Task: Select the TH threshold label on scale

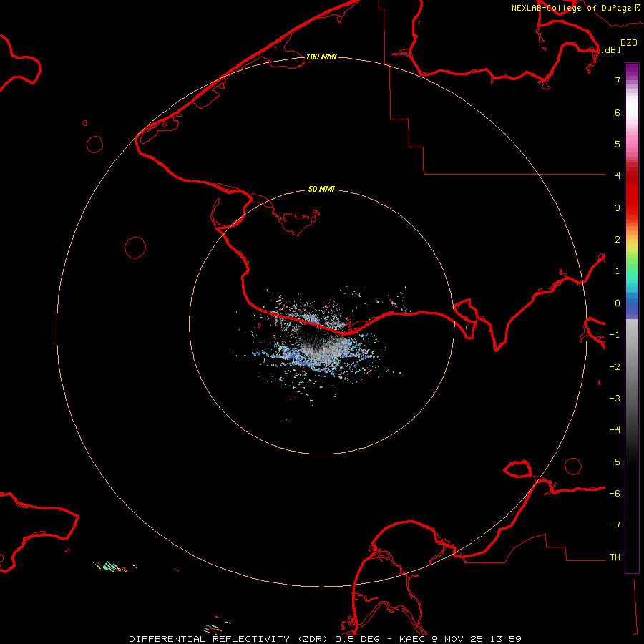Action: click(x=615, y=557)
